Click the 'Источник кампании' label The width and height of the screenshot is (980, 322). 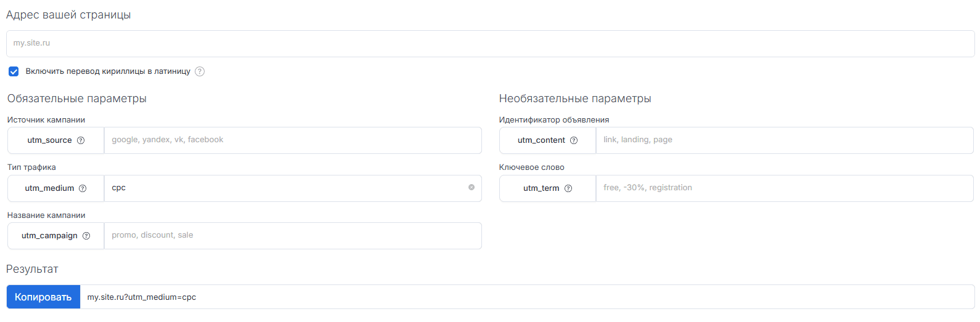click(x=46, y=119)
